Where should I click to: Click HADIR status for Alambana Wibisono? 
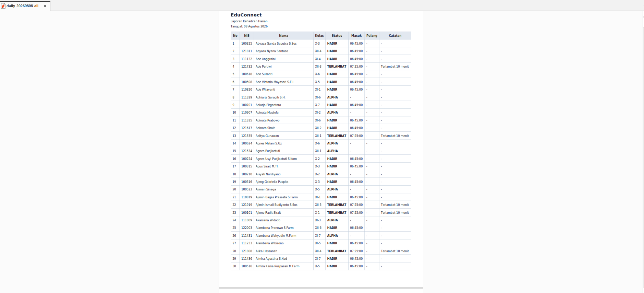coord(332,243)
